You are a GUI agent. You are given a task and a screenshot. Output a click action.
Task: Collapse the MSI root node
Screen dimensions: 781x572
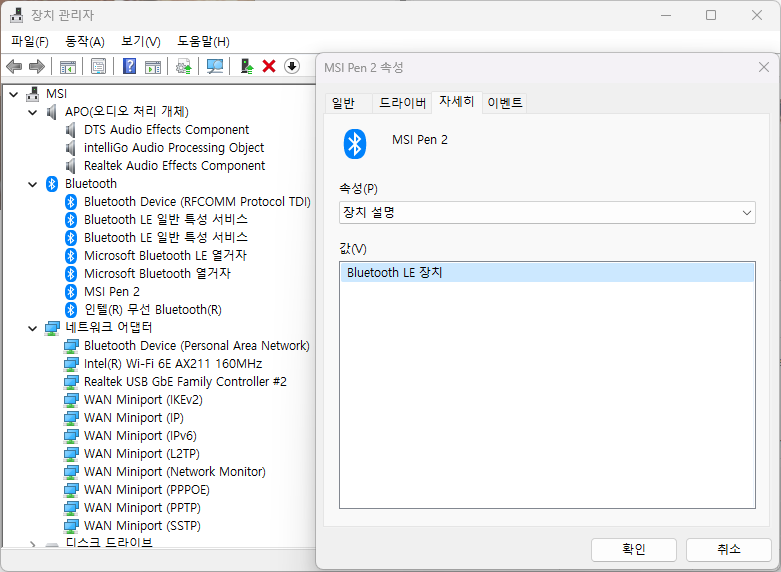click(14, 94)
